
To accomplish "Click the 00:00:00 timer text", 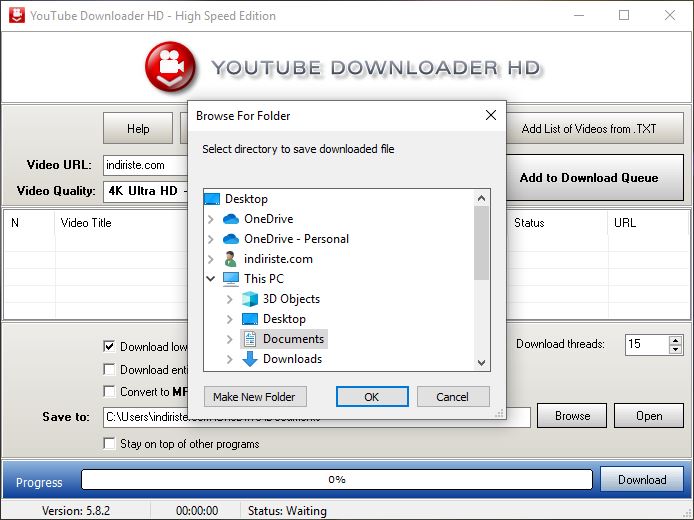I will coord(197,511).
